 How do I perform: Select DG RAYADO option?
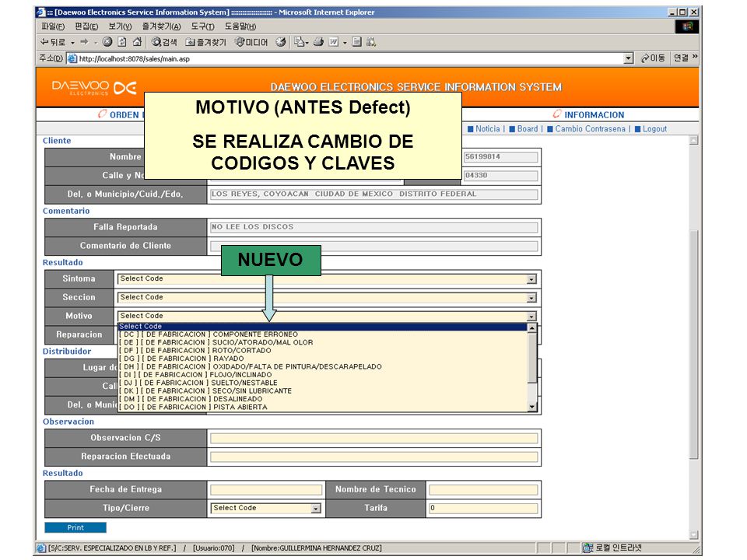point(322,359)
